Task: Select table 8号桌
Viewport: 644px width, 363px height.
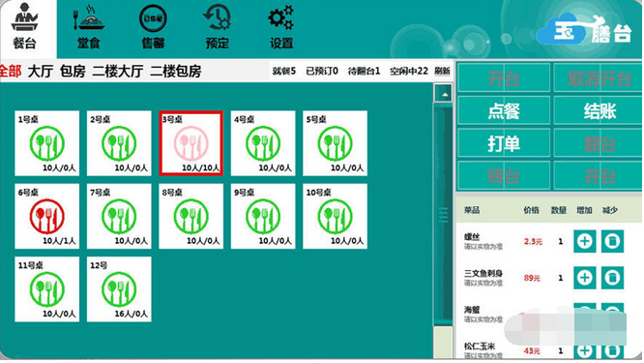Action: (x=191, y=216)
